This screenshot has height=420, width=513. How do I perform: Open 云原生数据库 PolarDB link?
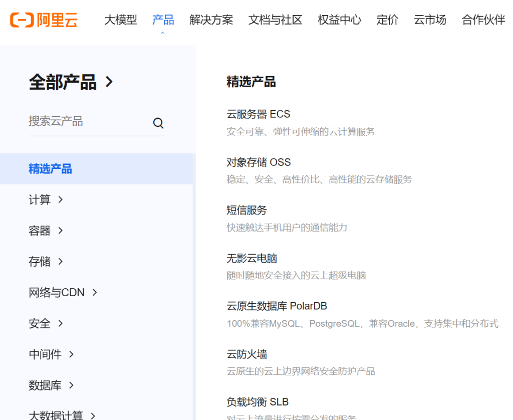(277, 306)
